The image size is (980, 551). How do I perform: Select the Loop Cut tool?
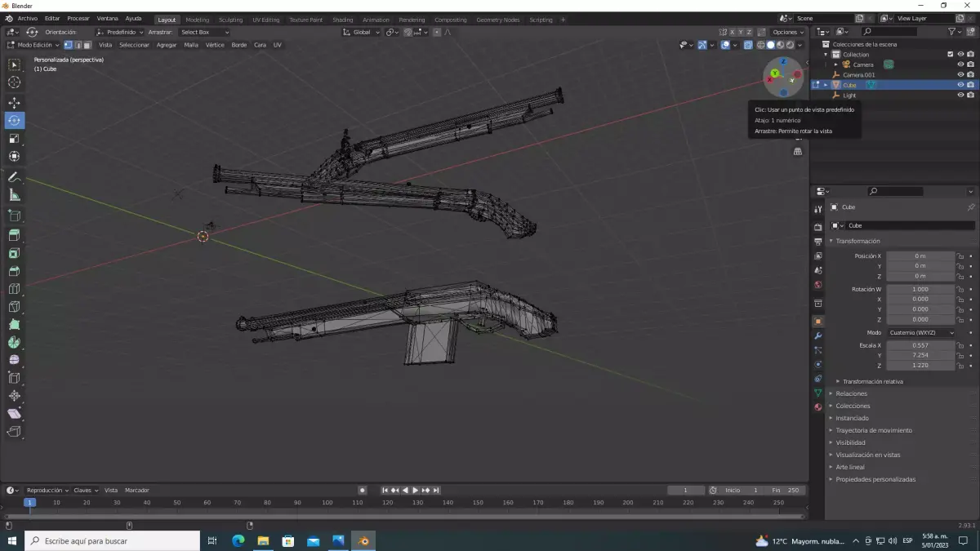tap(14, 288)
